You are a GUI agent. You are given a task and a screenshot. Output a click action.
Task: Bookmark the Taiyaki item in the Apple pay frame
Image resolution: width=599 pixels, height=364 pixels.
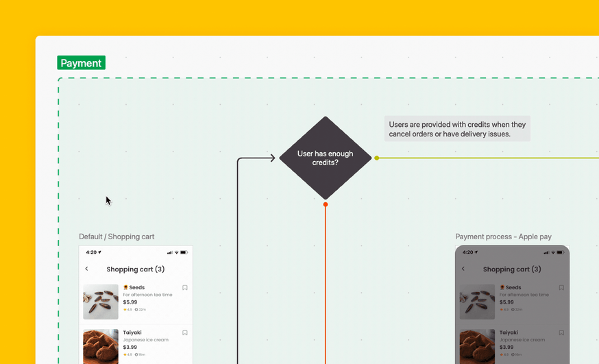click(561, 332)
